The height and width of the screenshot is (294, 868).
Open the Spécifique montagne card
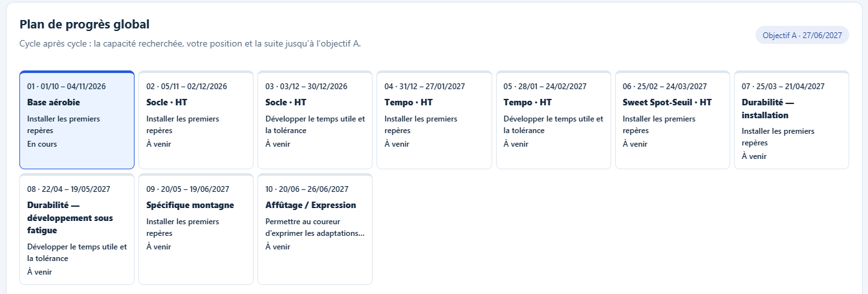pos(196,229)
